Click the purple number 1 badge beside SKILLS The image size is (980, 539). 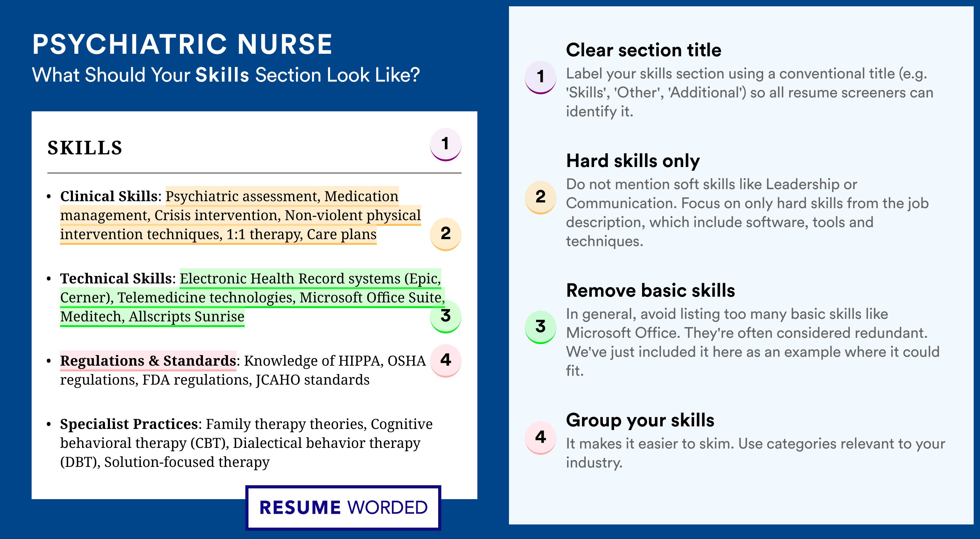(445, 145)
